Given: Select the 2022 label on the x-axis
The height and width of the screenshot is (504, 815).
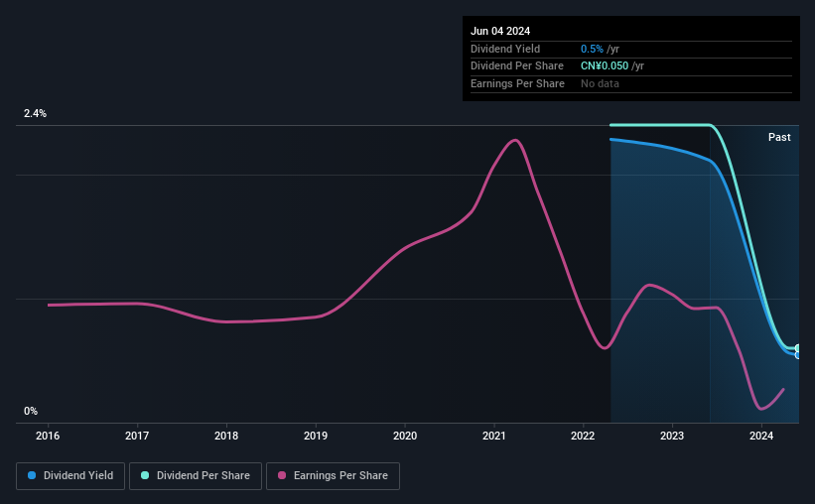Looking at the screenshot, I should 583,436.
